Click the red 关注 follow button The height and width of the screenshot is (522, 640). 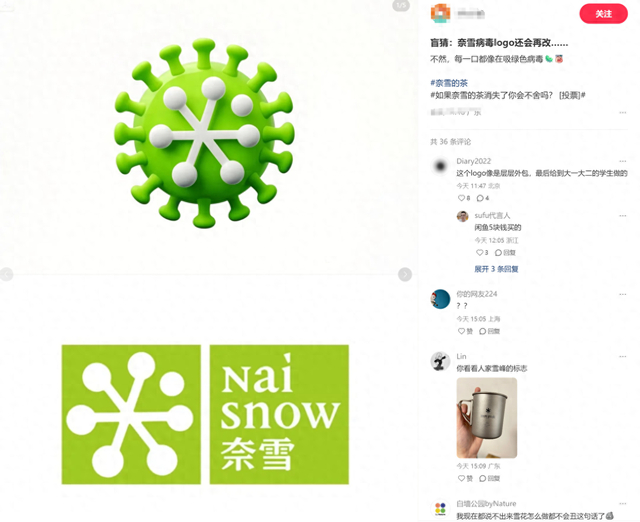pos(603,14)
